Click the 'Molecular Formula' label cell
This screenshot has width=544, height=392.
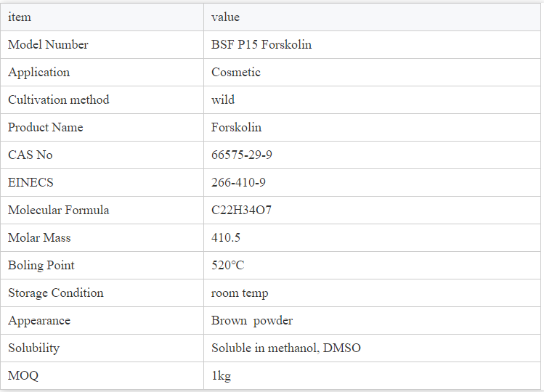[x=102, y=211]
